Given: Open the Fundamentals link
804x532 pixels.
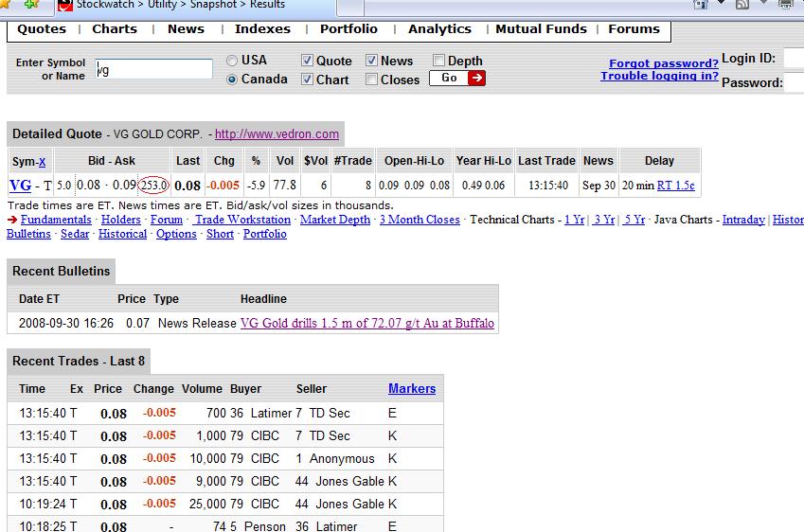Looking at the screenshot, I should [56, 220].
